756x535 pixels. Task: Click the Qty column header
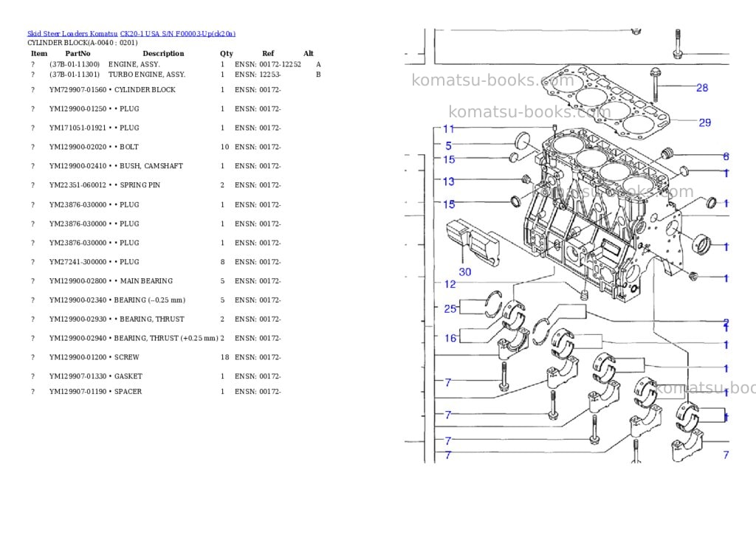226,53
